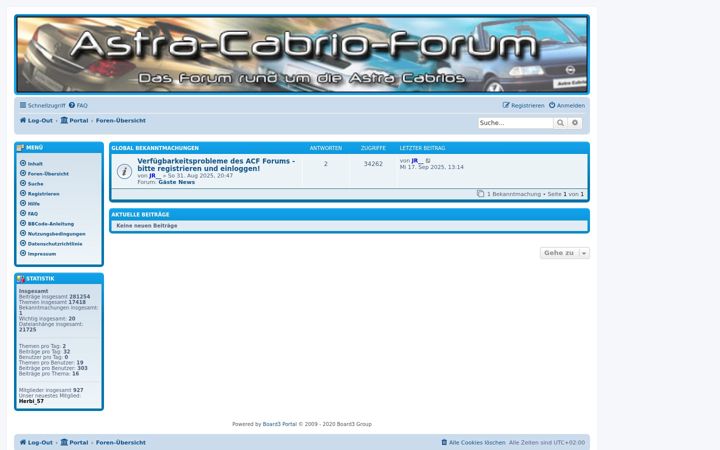720x450 pixels.
Task: Click Registrieren in the top right
Action: tap(523, 106)
